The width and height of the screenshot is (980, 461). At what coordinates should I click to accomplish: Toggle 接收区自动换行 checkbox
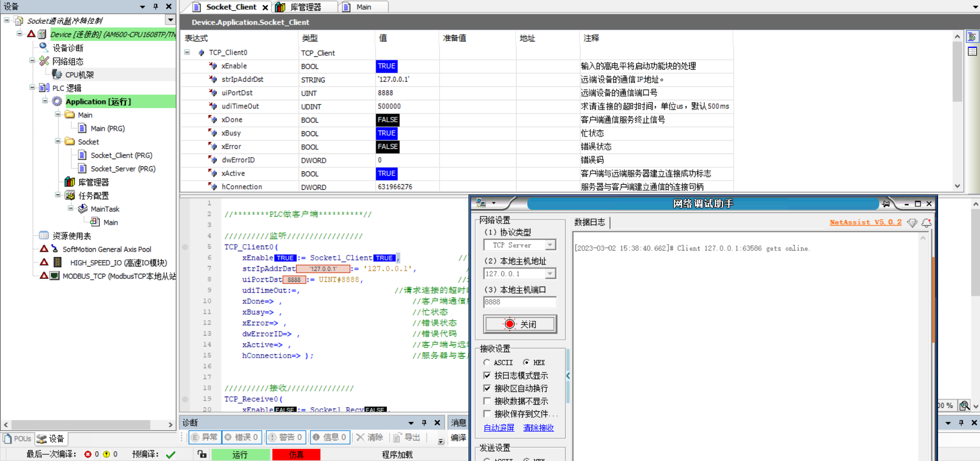coord(487,388)
